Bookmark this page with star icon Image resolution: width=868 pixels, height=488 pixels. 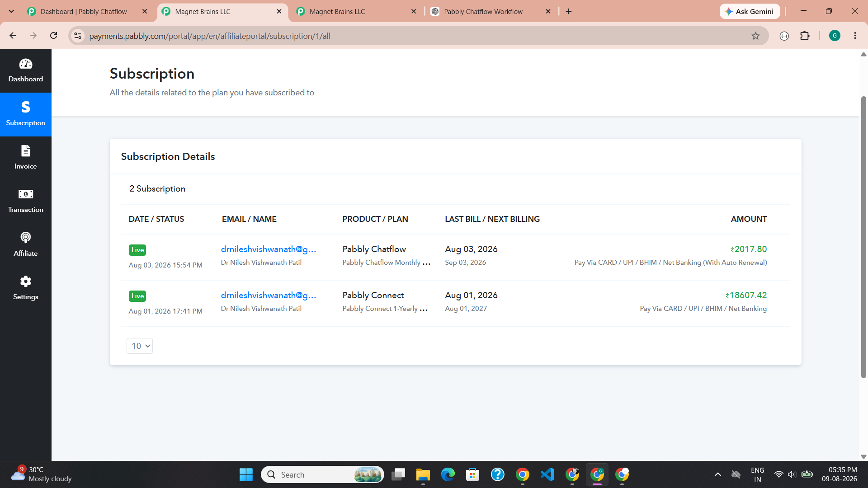coord(755,36)
